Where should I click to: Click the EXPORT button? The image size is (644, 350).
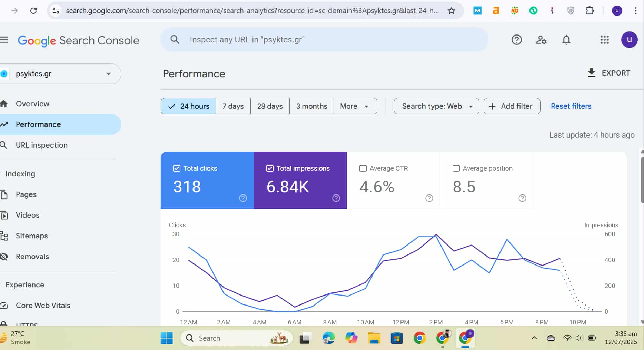click(609, 73)
